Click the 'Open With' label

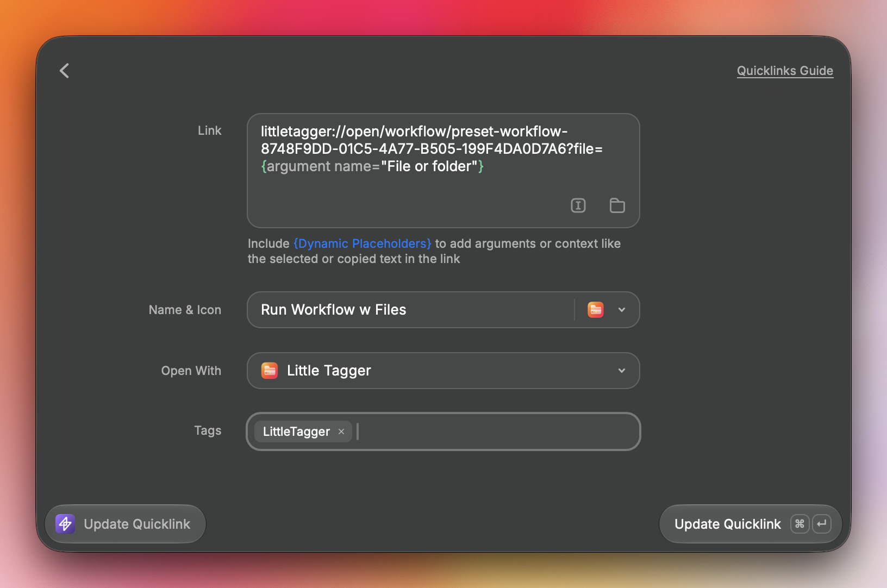(191, 371)
